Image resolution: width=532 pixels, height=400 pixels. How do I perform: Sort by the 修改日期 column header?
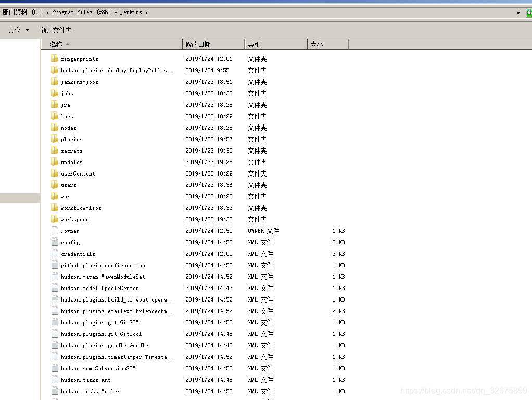pos(214,44)
